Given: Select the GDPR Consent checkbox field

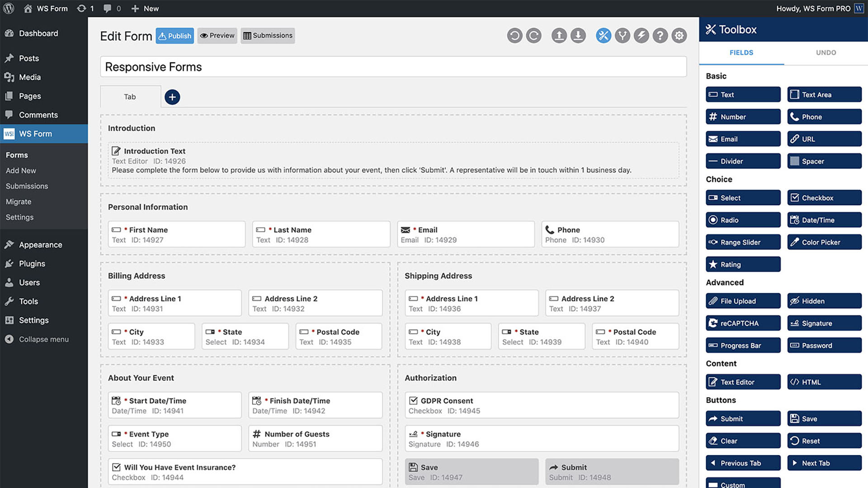Looking at the screenshot, I should click(542, 405).
